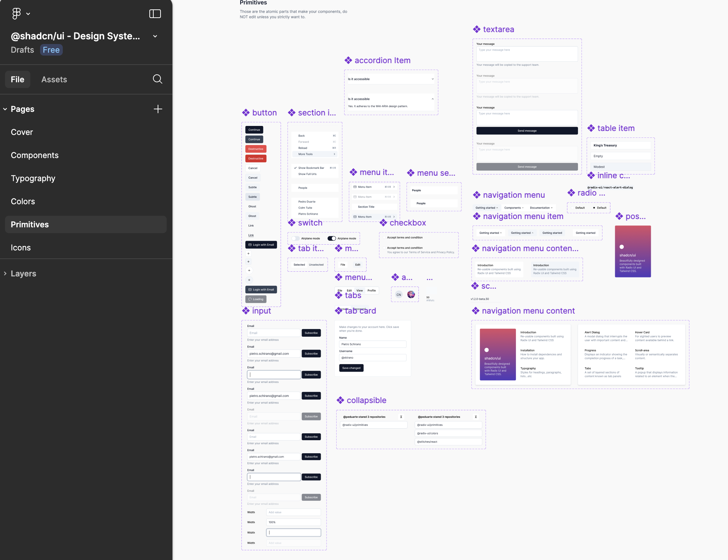Click the accordion Item component icon

(348, 61)
